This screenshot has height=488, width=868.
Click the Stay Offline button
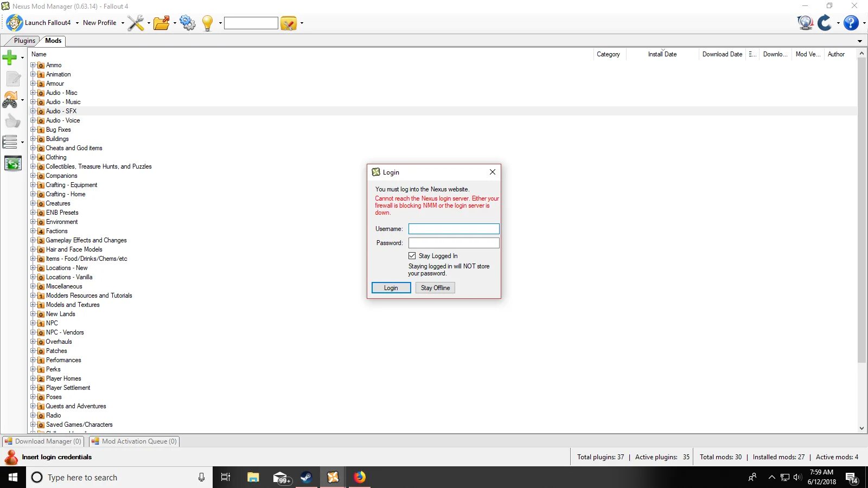pos(435,288)
